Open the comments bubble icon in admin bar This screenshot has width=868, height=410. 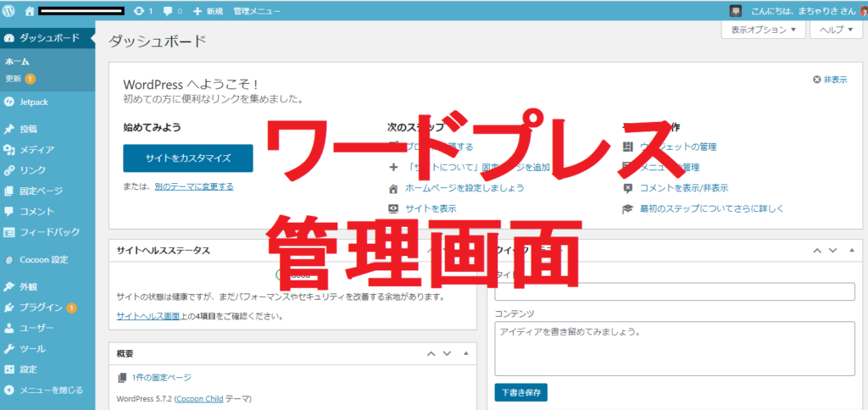[173, 11]
